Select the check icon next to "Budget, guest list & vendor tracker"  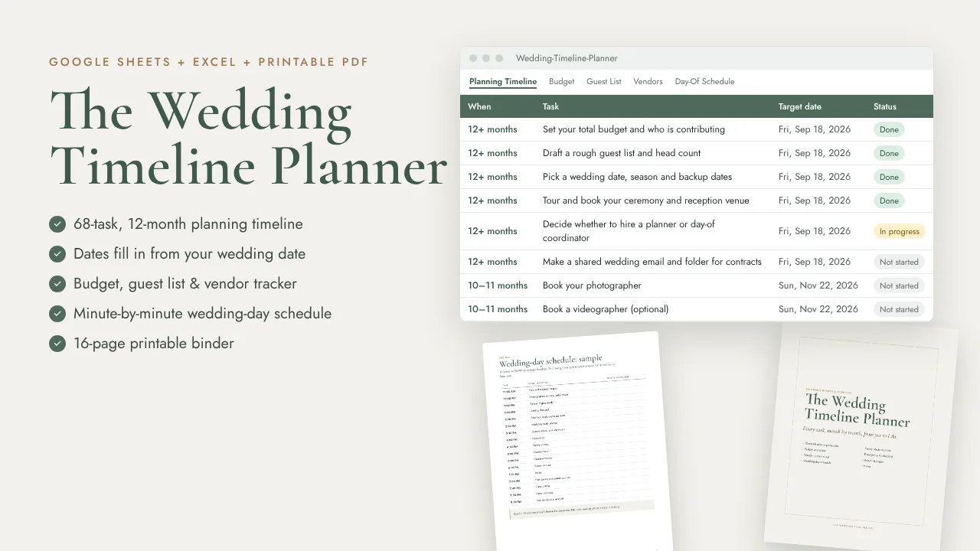coord(57,284)
